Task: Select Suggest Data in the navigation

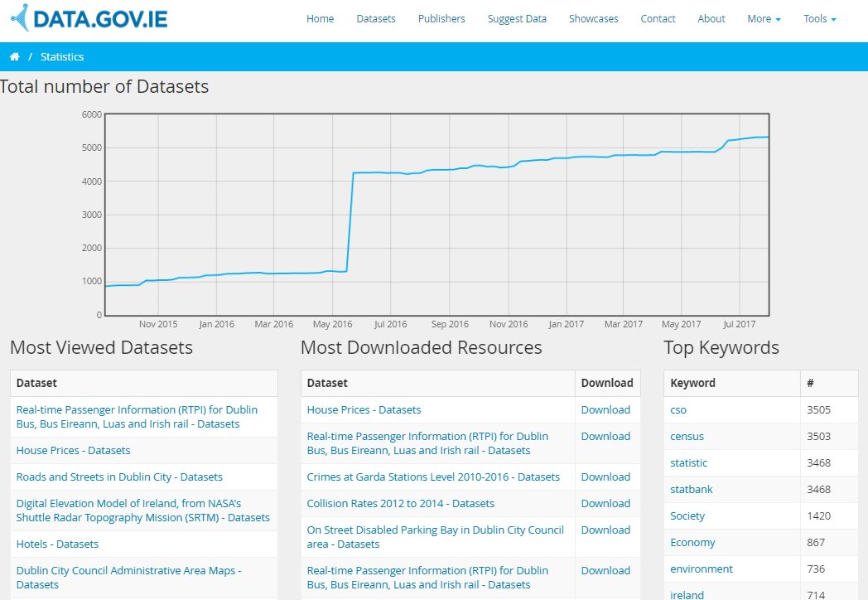Action: tap(517, 18)
